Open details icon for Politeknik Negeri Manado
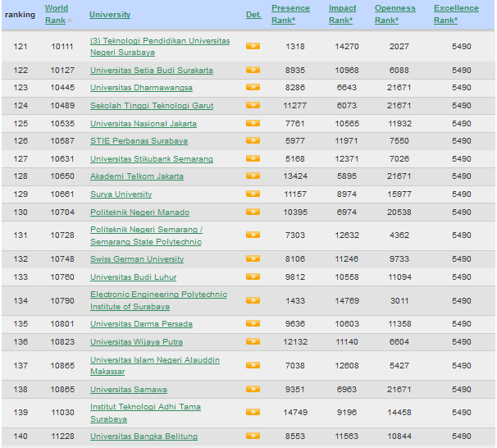Viewport: 497px width, 448px height. [x=253, y=212]
